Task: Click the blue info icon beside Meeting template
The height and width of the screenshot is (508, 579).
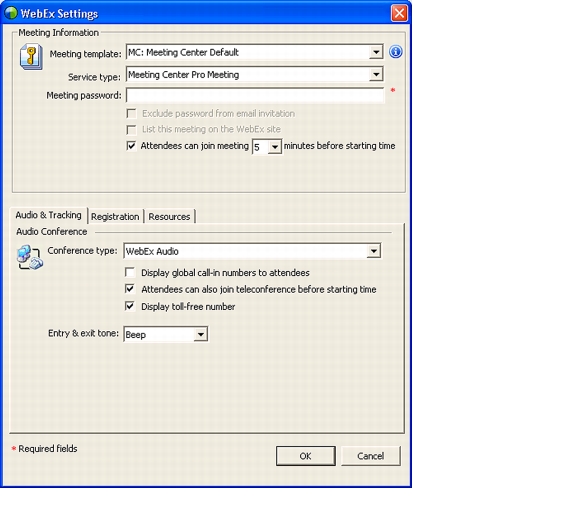Action: click(395, 52)
